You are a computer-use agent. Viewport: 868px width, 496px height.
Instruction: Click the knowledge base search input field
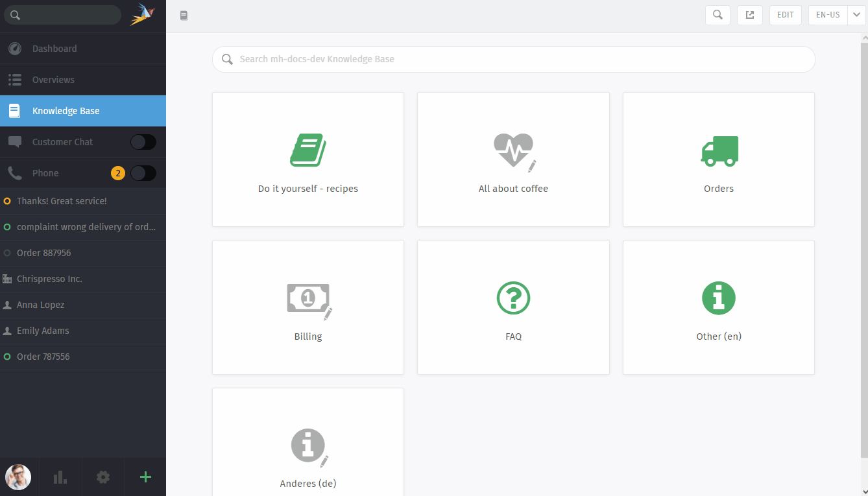coord(513,59)
